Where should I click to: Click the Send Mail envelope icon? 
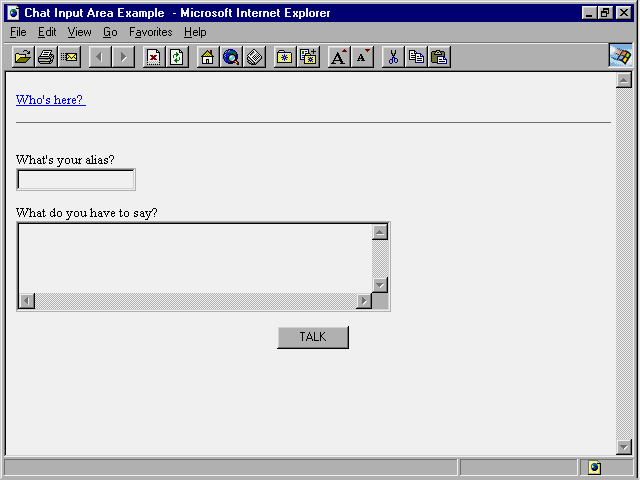(x=70, y=57)
